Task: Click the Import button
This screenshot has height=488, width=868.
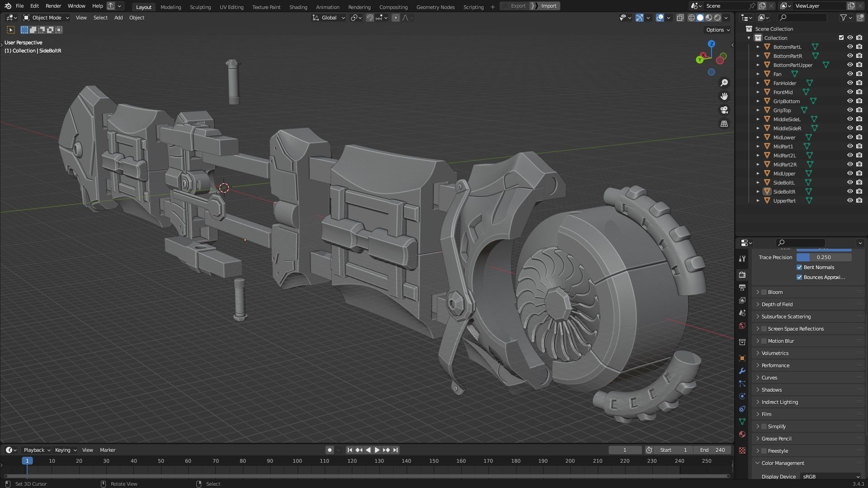Action: 548,6
